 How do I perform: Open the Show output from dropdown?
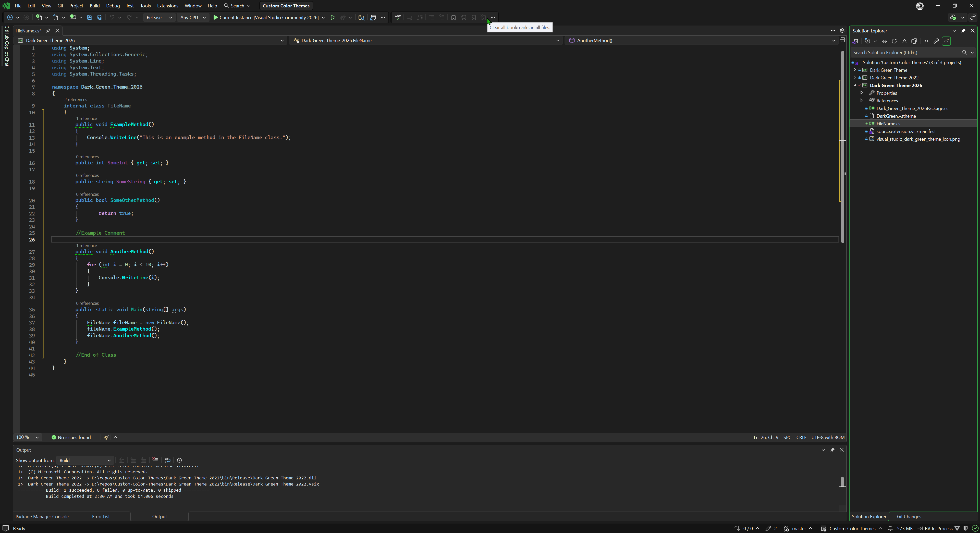[109, 460]
